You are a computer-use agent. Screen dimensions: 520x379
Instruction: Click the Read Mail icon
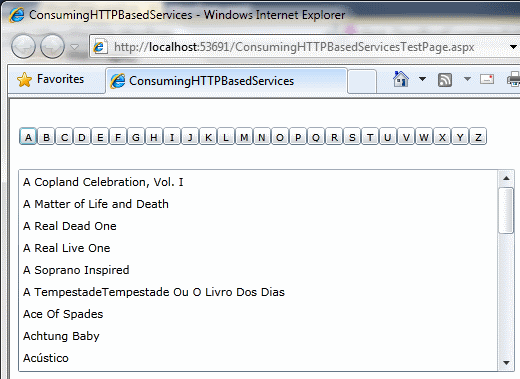[x=487, y=79]
